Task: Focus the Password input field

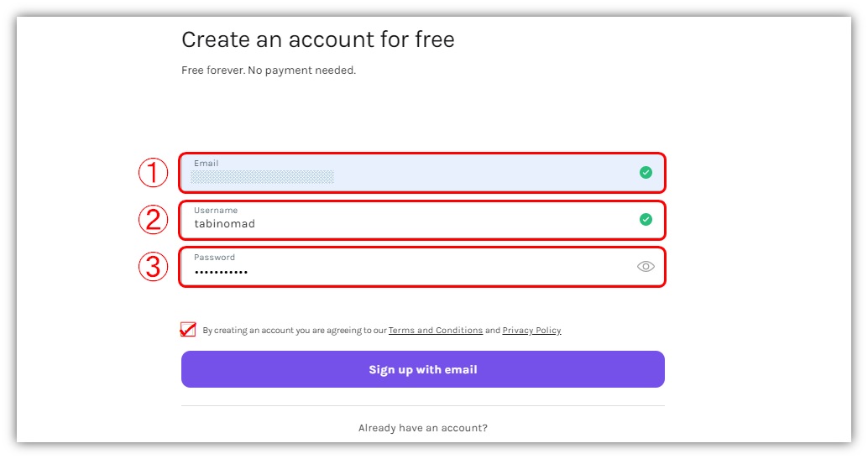Action: tap(422, 267)
